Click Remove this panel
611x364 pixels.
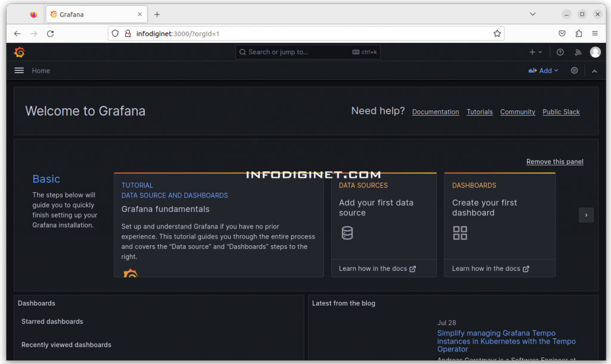tap(554, 161)
